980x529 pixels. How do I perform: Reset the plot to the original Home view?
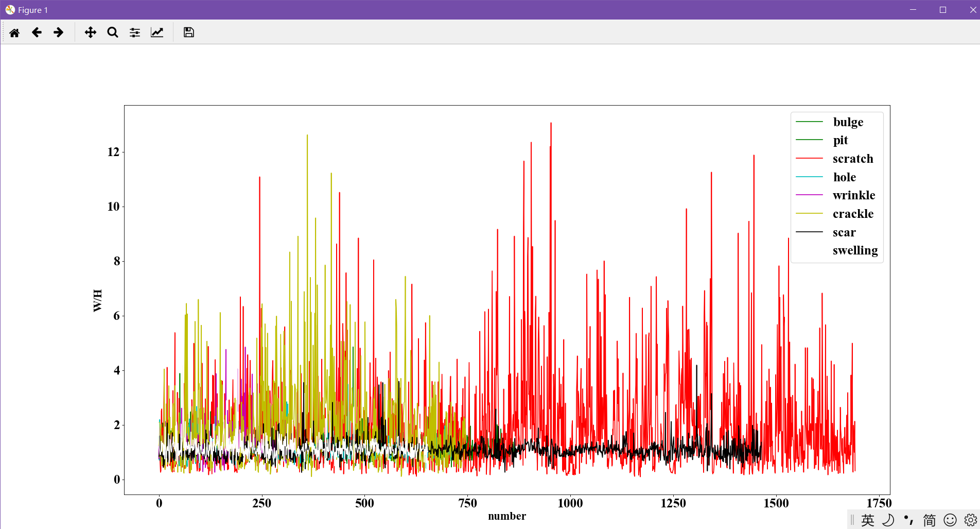pyautogui.click(x=14, y=32)
